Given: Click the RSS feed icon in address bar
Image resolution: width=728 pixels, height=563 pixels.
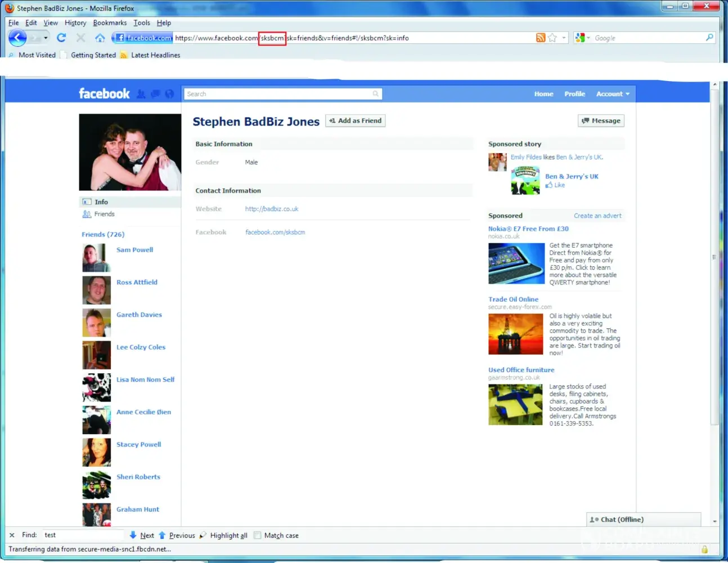Looking at the screenshot, I should coord(541,38).
